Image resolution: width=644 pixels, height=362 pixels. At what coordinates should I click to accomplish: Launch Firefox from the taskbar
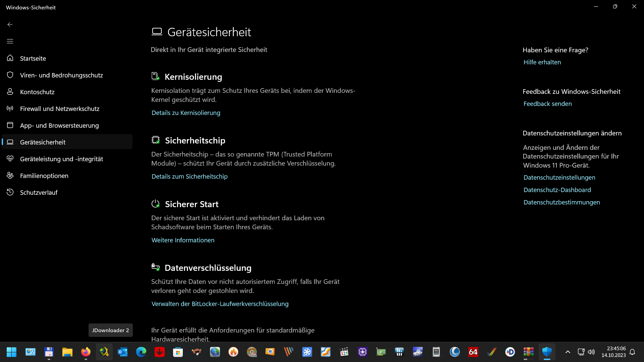(x=86, y=352)
